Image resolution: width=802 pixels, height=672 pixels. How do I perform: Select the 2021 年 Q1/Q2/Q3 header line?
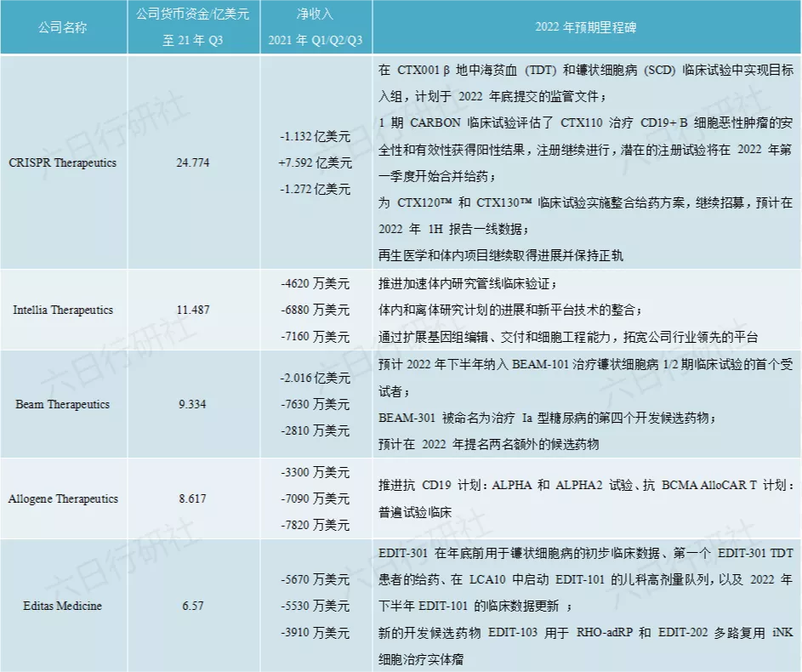coord(315,40)
